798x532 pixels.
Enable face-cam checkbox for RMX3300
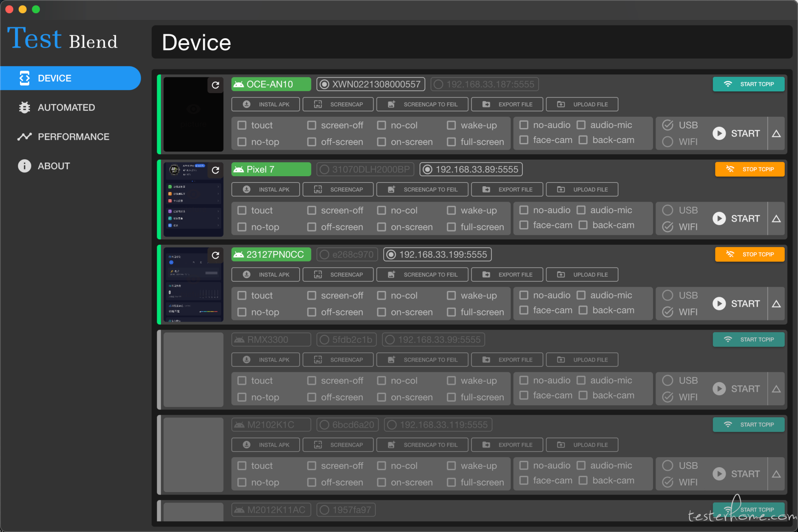coord(524,395)
